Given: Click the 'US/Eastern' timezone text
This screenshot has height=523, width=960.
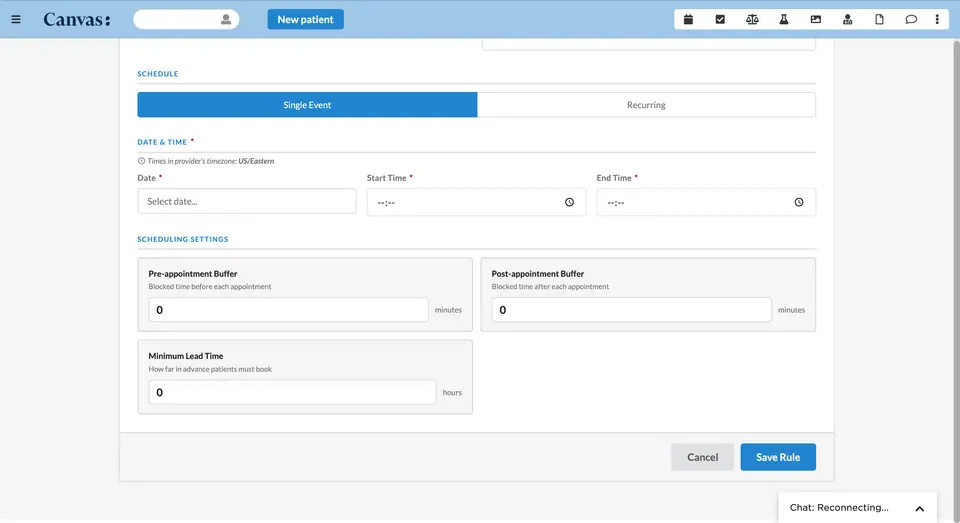Looking at the screenshot, I should (x=256, y=161).
